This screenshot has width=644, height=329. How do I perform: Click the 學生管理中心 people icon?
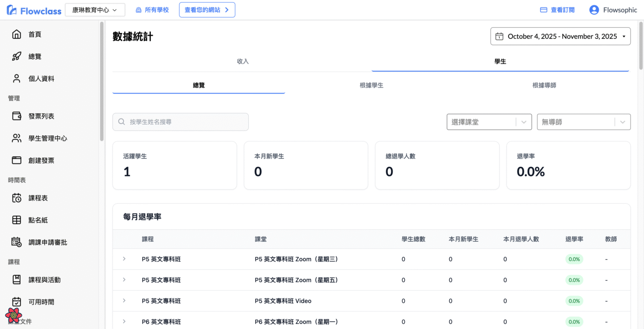pos(17,138)
